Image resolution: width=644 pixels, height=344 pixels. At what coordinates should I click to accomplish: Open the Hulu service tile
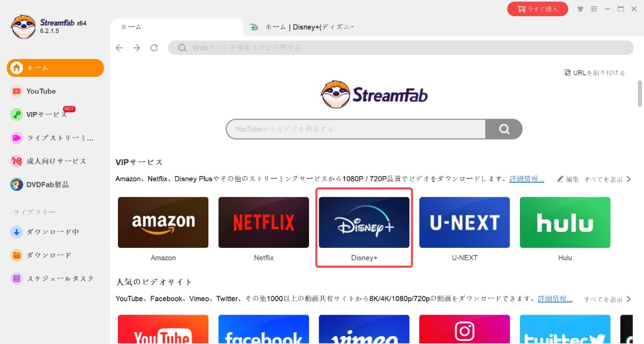click(x=565, y=222)
